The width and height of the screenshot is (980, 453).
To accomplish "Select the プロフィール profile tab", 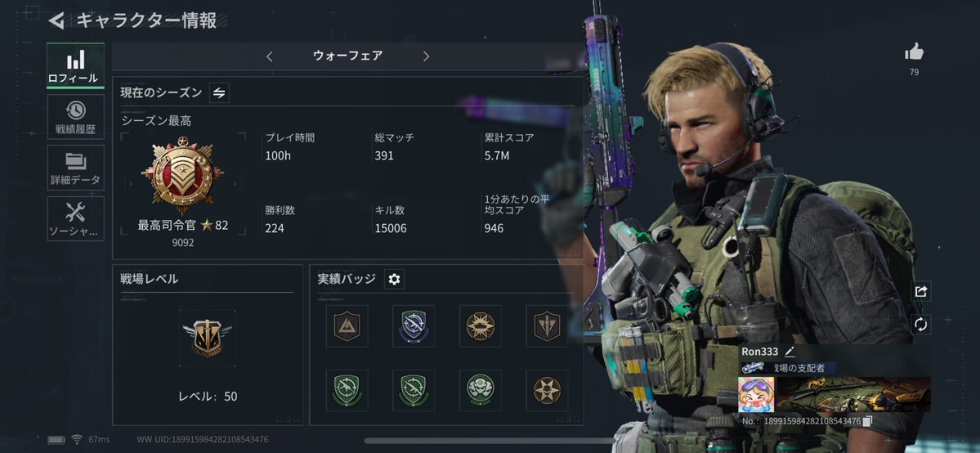I will (x=76, y=65).
